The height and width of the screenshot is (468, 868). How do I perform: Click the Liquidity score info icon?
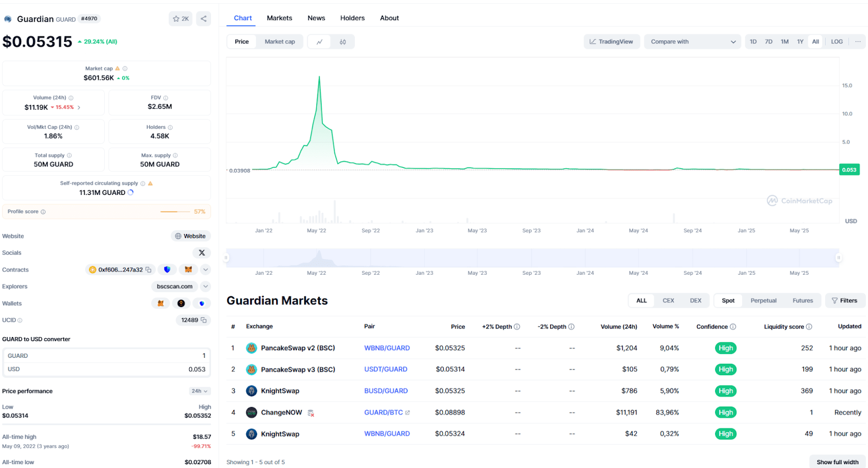pos(809,327)
